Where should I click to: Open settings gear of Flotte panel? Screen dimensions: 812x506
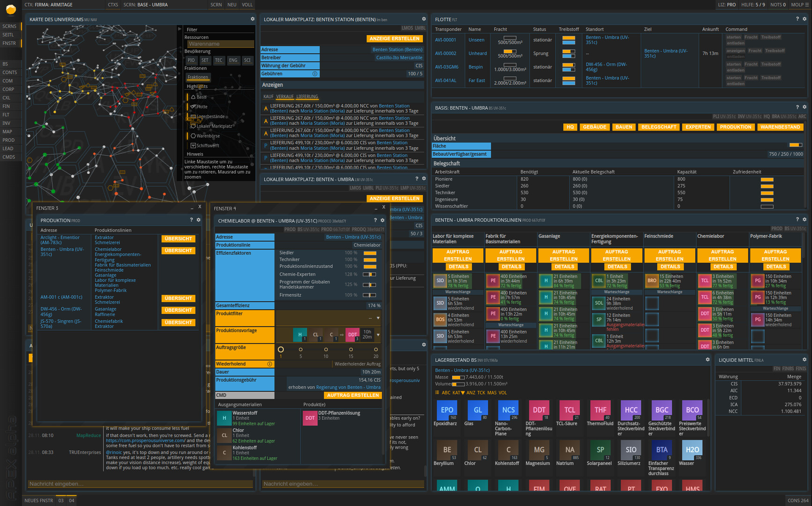[805, 19]
